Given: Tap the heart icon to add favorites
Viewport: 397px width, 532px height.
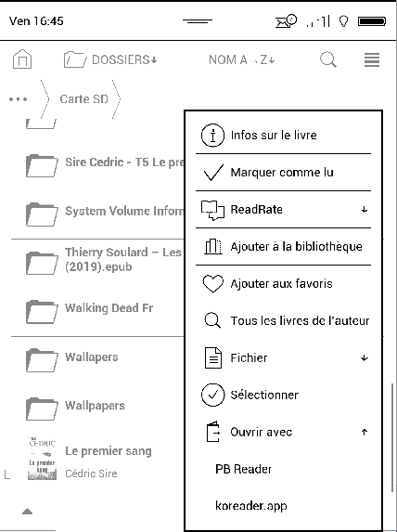Looking at the screenshot, I should pyautogui.click(x=213, y=284).
